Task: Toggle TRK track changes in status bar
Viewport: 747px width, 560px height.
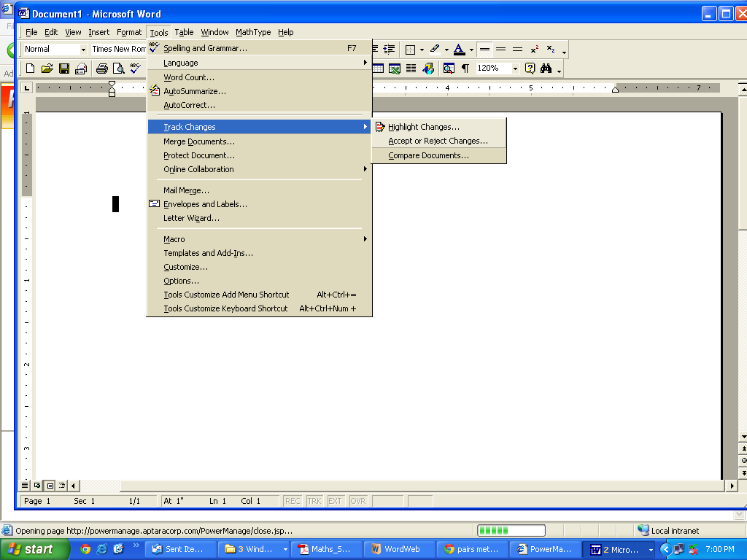Action: 314,501
